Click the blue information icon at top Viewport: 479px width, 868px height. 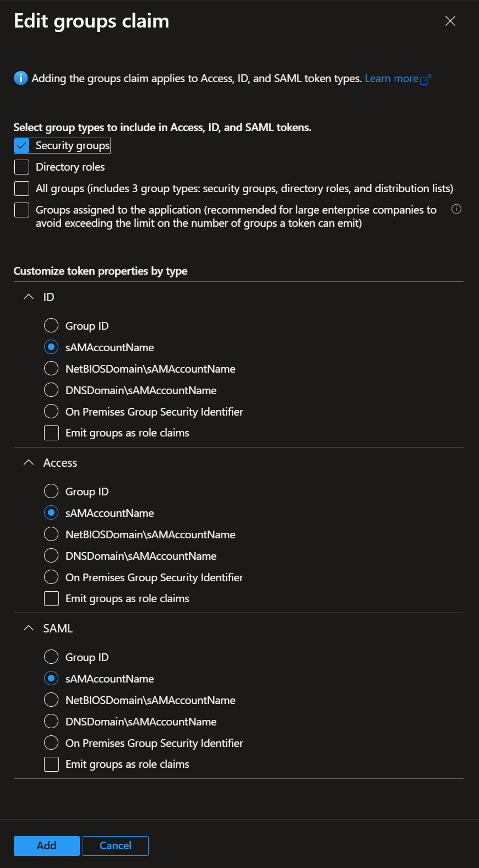pos(20,78)
